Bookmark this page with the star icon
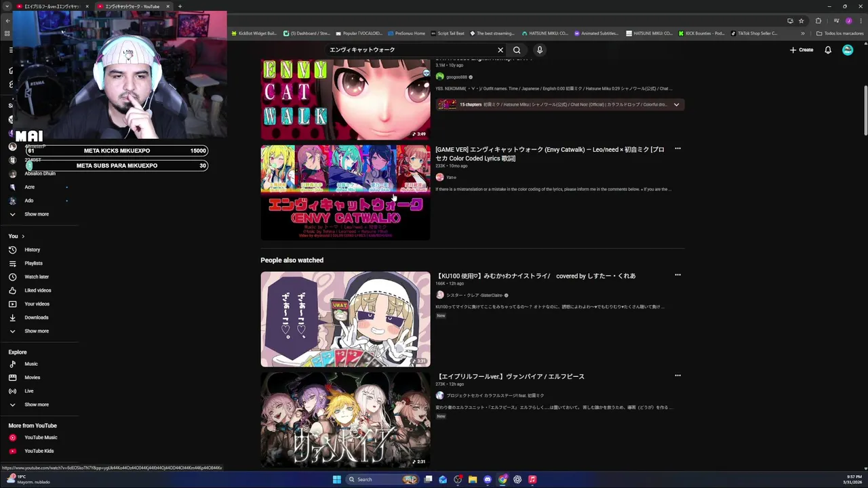 pyautogui.click(x=801, y=20)
